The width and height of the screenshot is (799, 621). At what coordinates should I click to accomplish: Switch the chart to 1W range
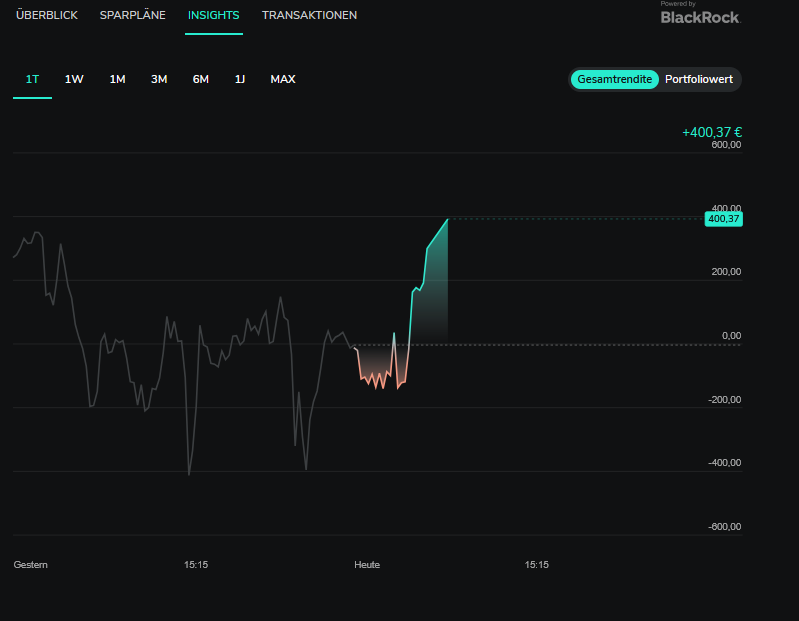pyautogui.click(x=74, y=79)
